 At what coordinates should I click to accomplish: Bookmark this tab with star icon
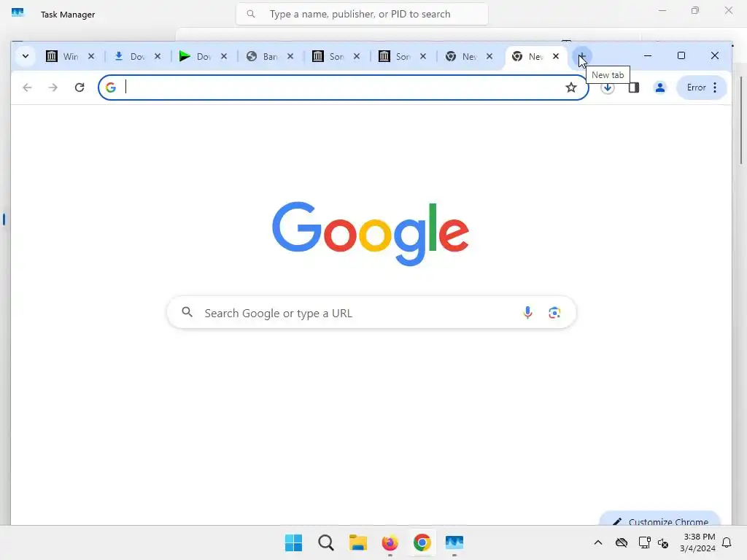(x=570, y=87)
